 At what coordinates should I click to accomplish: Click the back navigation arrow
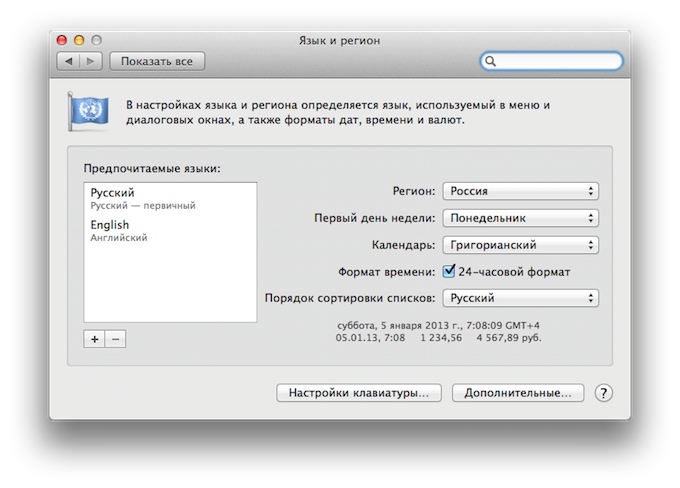(70, 62)
